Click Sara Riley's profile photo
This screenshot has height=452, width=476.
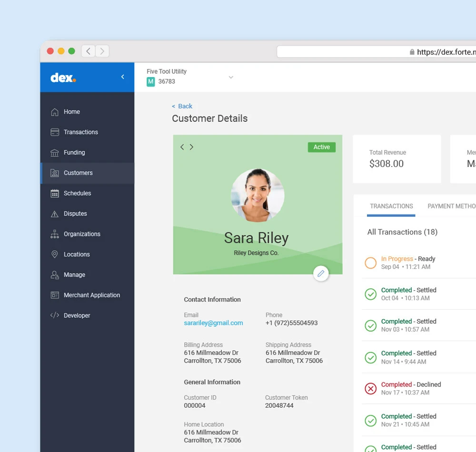pos(258,195)
